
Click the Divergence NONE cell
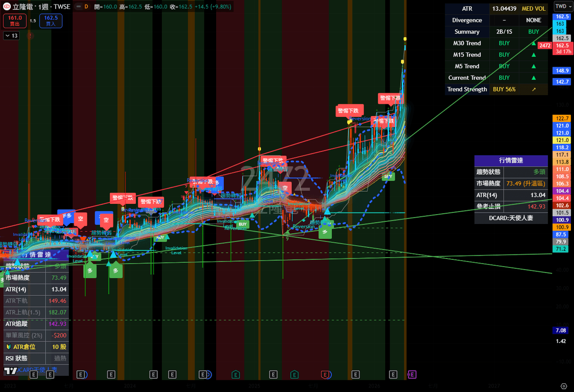coord(534,20)
